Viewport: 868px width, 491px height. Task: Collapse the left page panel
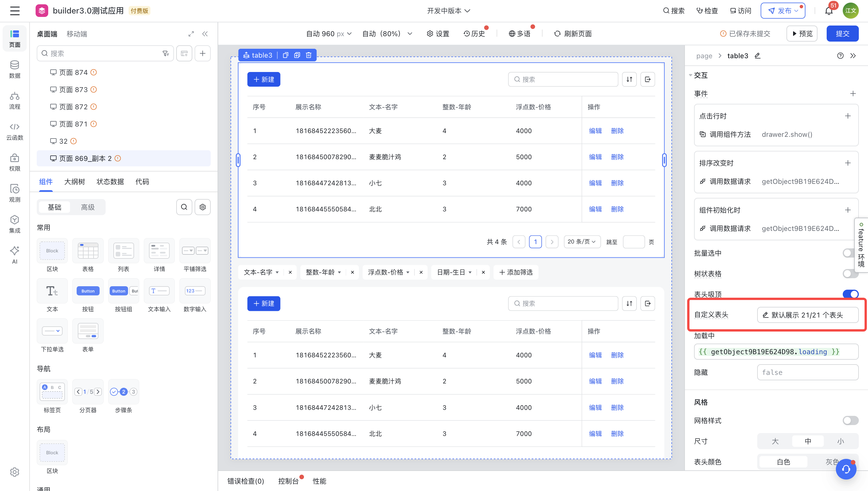pos(205,34)
